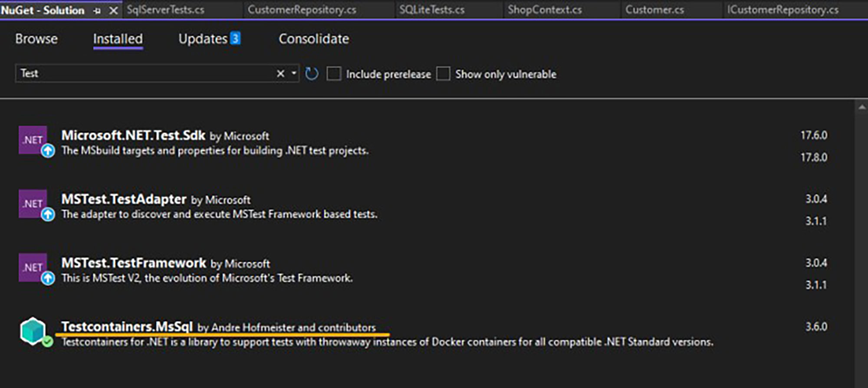Select the MSTest.TestFramework package name
The image size is (868, 388).
pyautogui.click(x=134, y=263)
